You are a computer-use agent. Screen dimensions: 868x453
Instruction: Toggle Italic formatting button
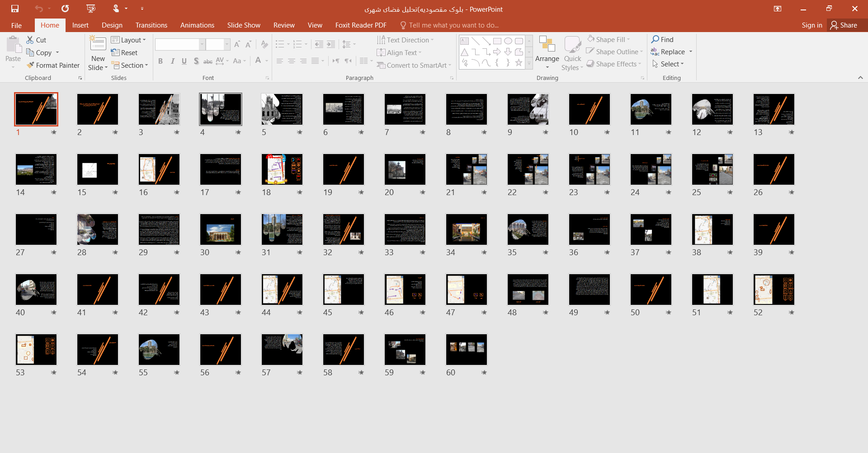coord(172,61)
